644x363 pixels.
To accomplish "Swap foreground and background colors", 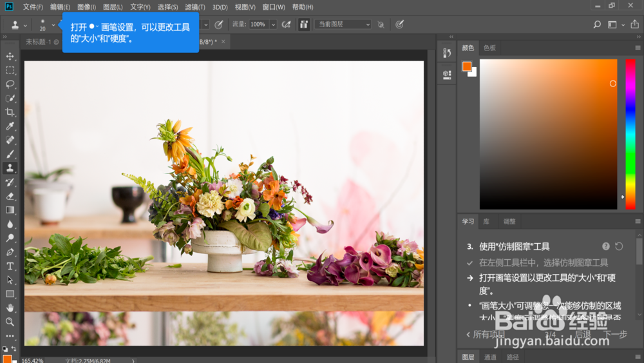I will coord(14,349).
